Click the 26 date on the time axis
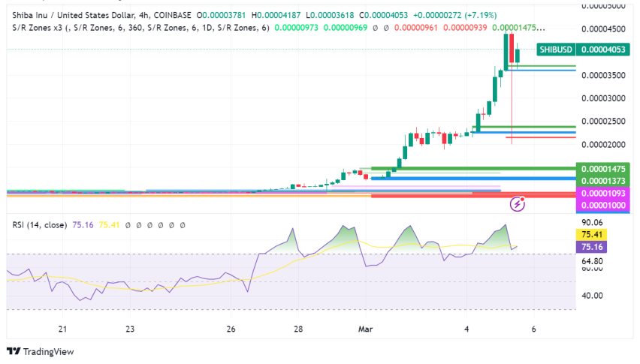 click(231, 329)
